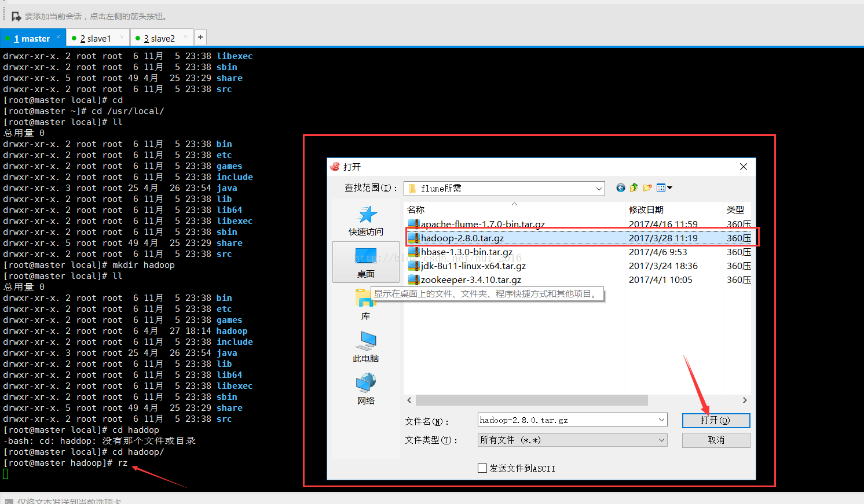Click left arrow of file list scrollbar
The height and width of the screenshot is (504, 864).
coord(409,400)
